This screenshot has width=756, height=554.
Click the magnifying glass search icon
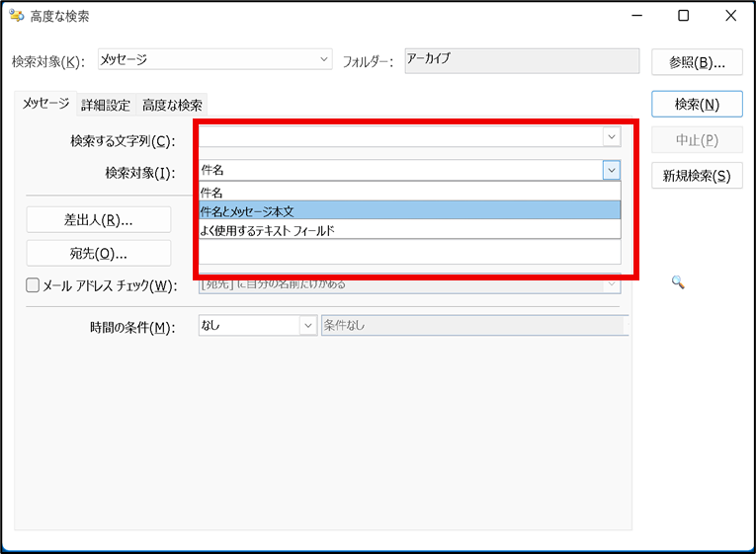click(678, 282)
